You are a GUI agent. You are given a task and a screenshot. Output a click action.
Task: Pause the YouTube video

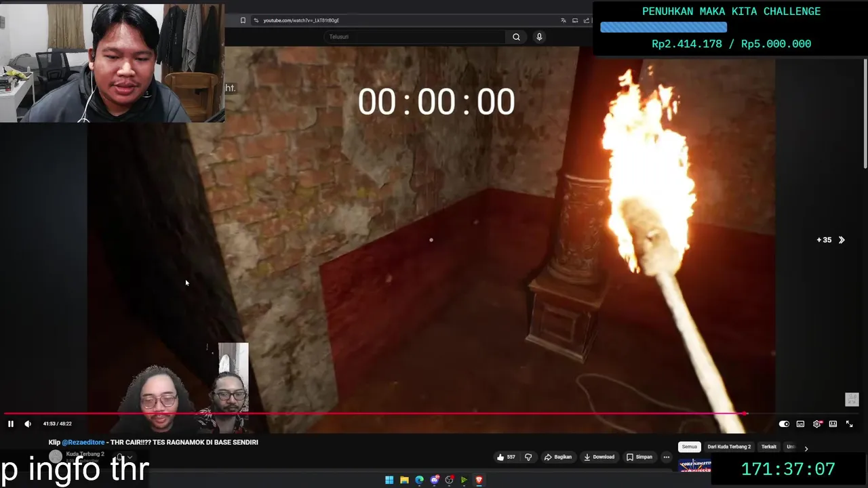click(x=11, y=424)
